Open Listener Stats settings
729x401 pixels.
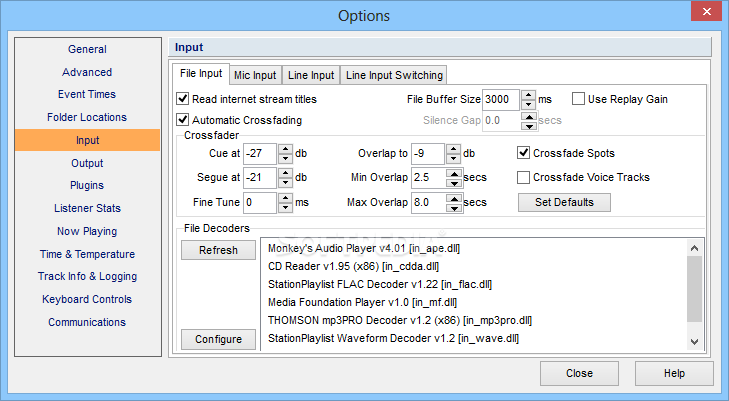(x=87, y=208)
